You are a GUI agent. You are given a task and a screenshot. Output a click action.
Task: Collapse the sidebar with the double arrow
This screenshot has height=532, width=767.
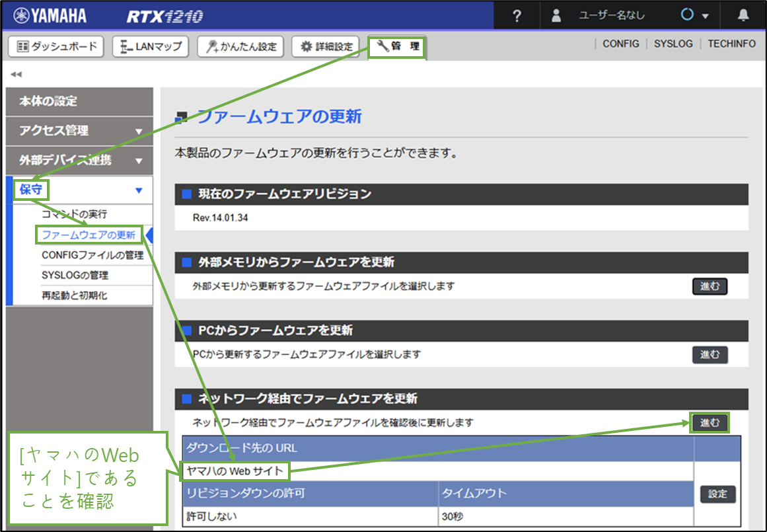pyautogui.click(x=15, y=75)
